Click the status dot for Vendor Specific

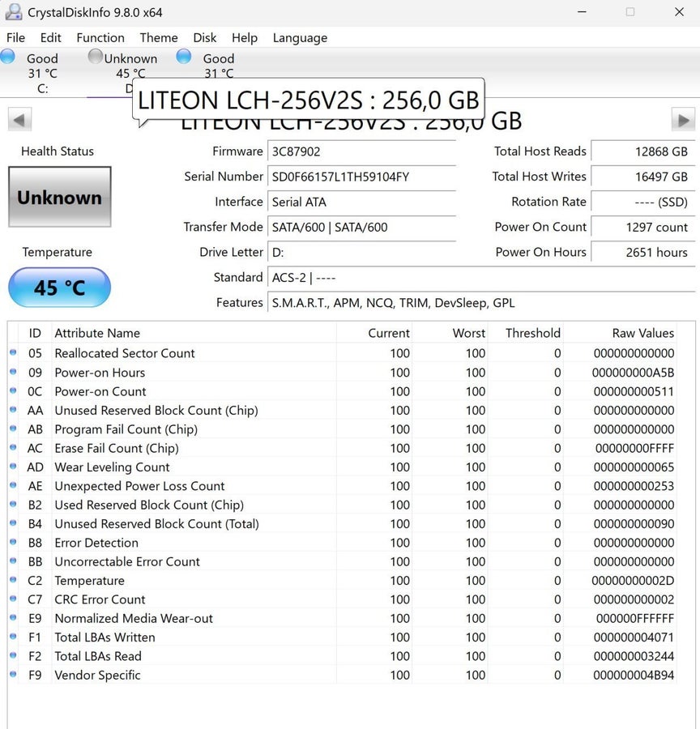(13, 674)
